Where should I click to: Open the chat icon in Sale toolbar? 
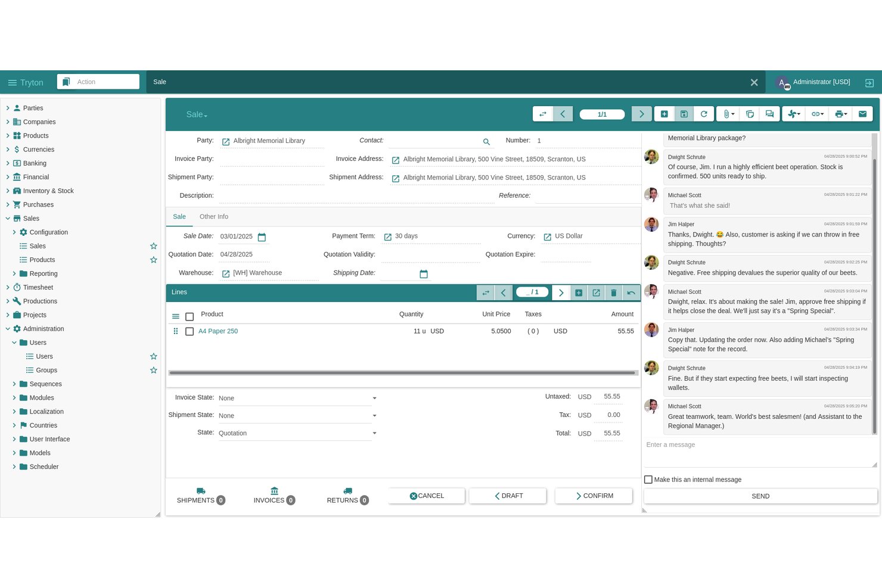click(769, 114)
